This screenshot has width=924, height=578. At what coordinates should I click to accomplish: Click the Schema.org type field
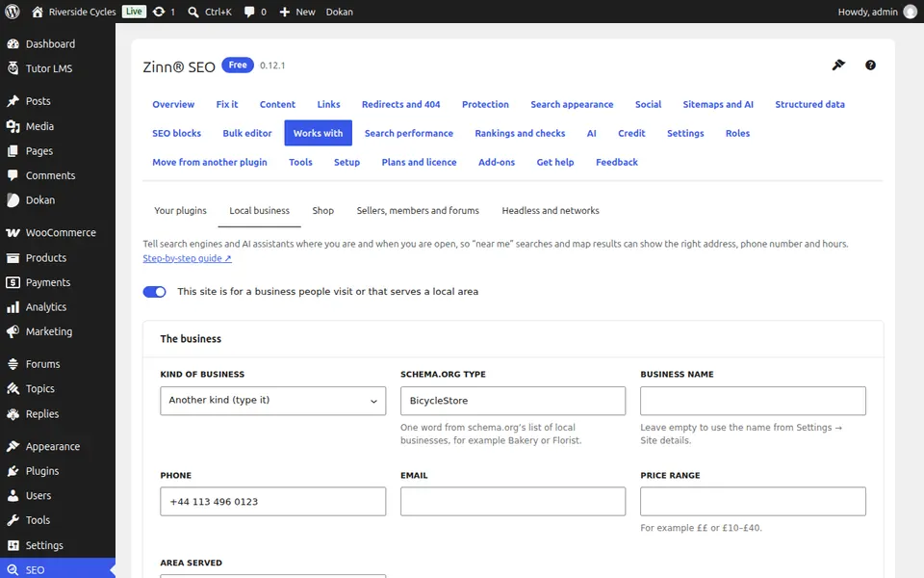(x=513, y=401)
